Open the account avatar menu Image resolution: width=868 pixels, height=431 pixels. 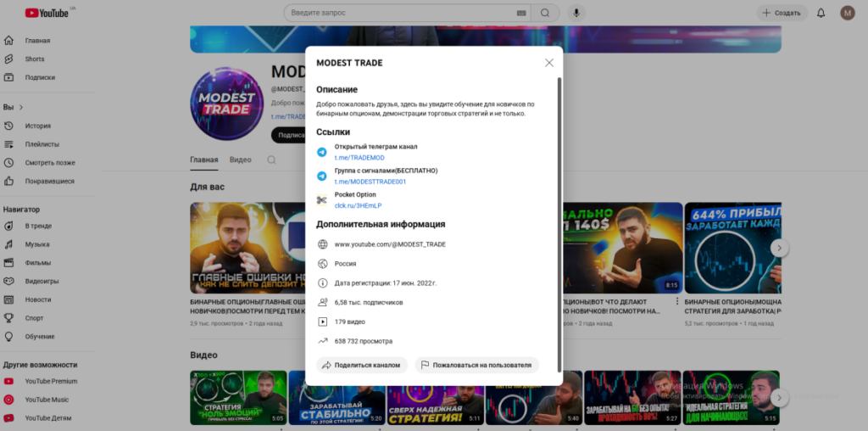tap(848, 13)
